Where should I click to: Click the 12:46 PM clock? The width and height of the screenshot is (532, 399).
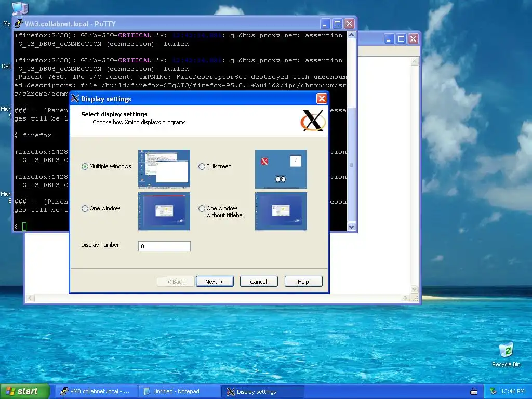click(x=513, y=391)
